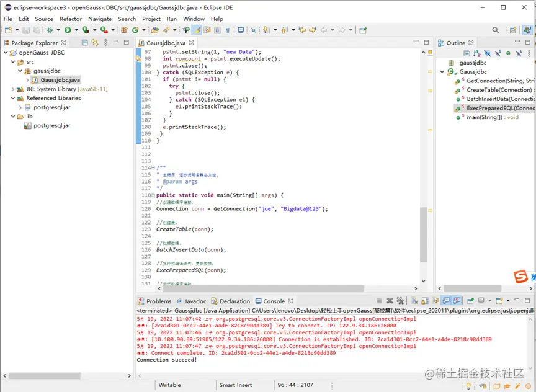Select Gaussjdbc.java in Package Explorer

60,80
